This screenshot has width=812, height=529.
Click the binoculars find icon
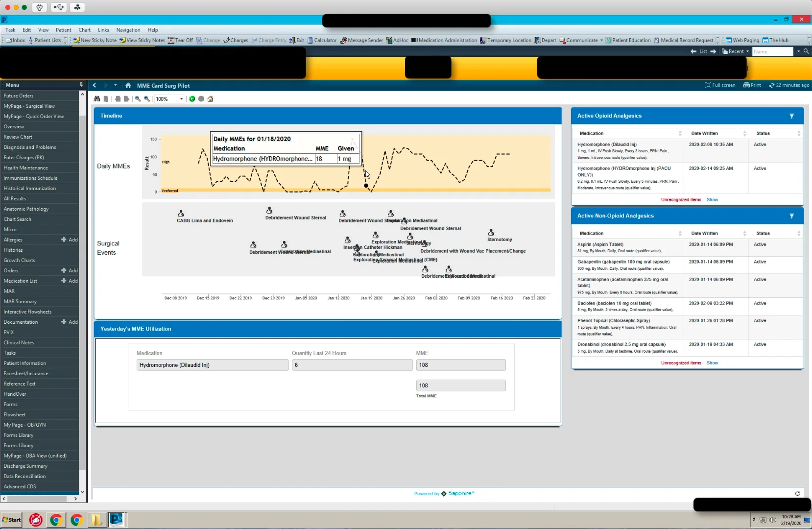coord(97,99)
